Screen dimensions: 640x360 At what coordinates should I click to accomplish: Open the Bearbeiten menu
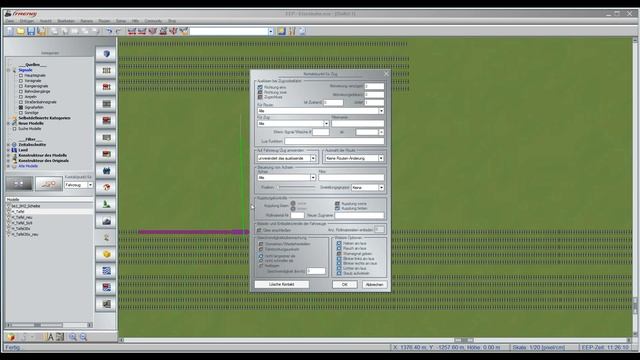pos(66,21)
